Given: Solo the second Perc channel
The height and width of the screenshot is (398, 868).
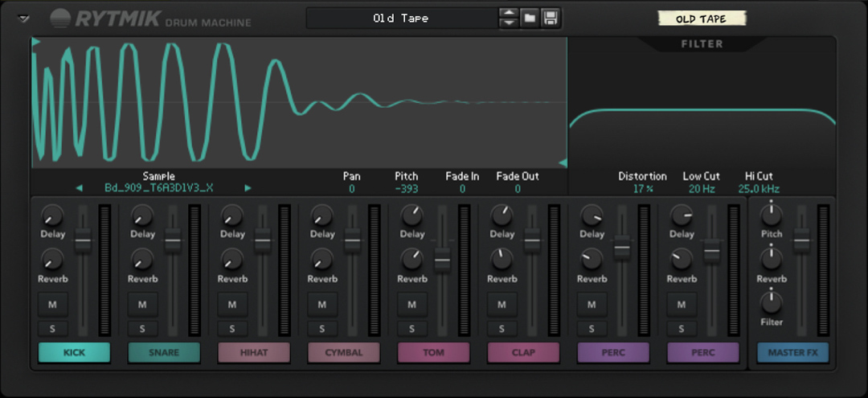Looking at the screenshot, I should [682, 328].
